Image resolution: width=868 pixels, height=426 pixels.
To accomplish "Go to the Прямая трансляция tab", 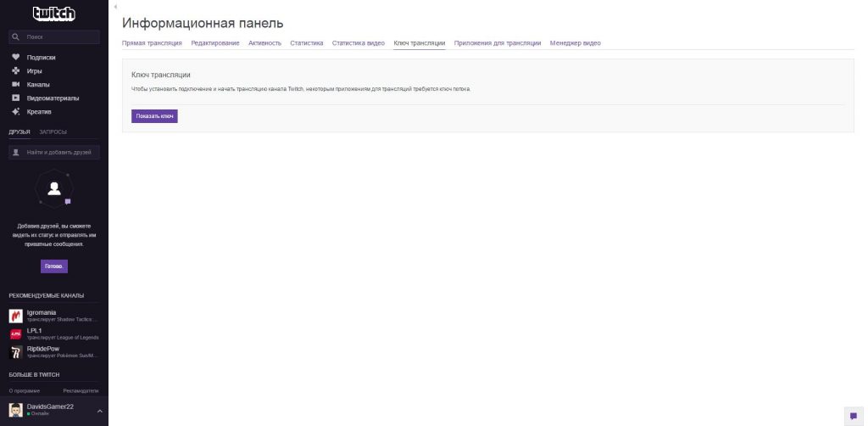I will coord(152,42).
